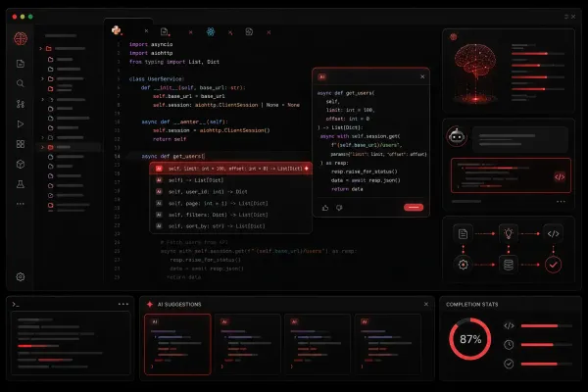Select the fourth AI suggestion card
This screenshot has height=392, width=588.
pos(388,344)
